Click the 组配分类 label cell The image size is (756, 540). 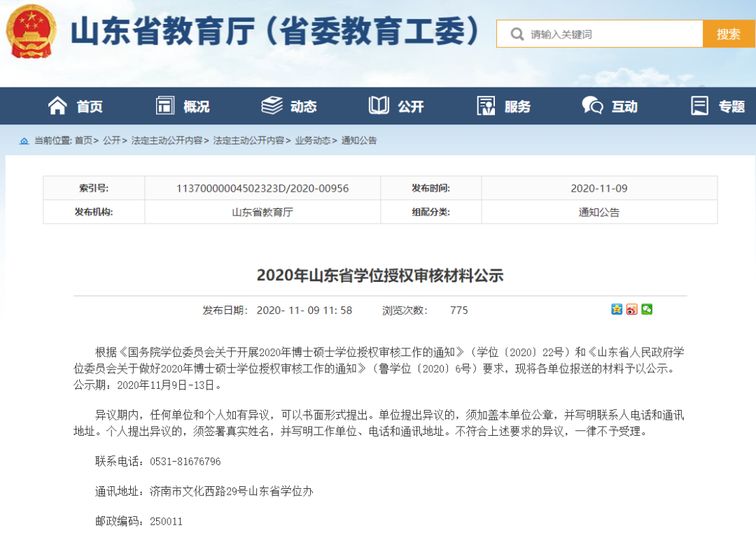pyautogui.click(x=431, y=212)
